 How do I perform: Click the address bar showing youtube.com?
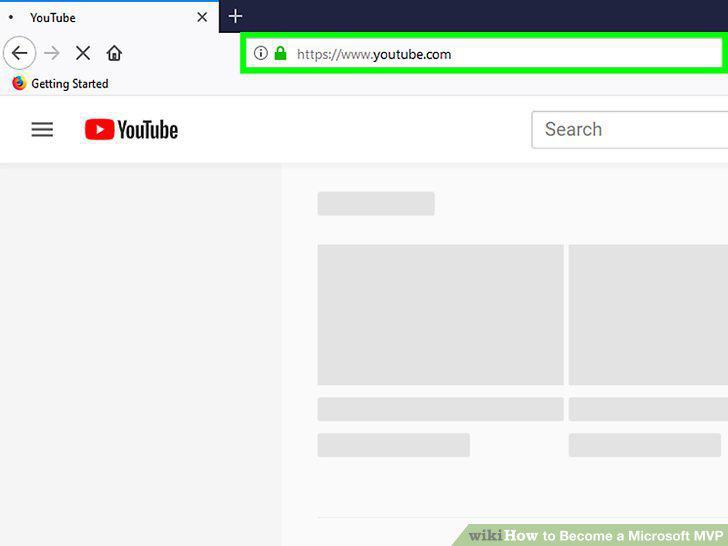[x=483, y=53]
